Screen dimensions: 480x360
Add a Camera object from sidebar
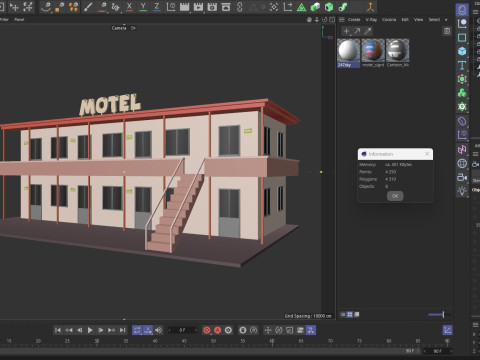click(x=462, y=177)
